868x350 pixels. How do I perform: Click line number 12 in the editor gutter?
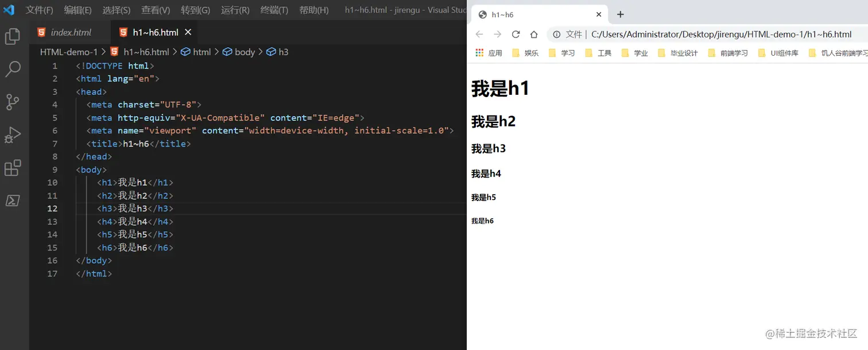tap(52, 209)
